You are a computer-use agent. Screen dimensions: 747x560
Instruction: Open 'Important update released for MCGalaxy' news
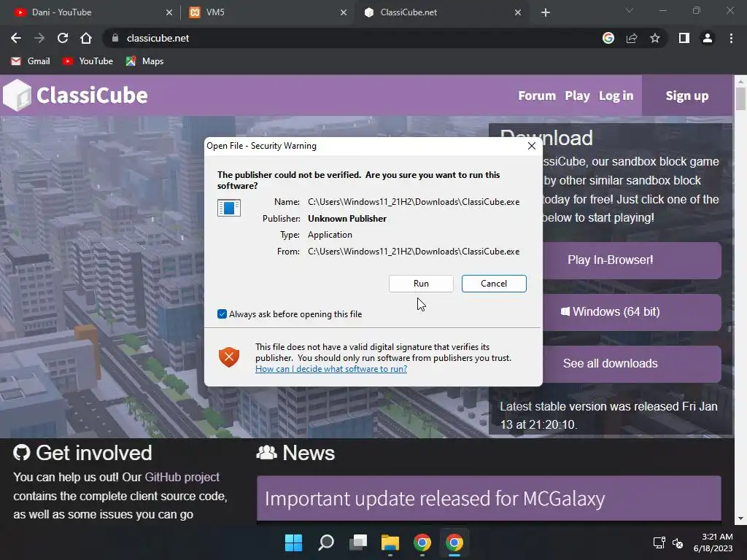pos(435,499)
